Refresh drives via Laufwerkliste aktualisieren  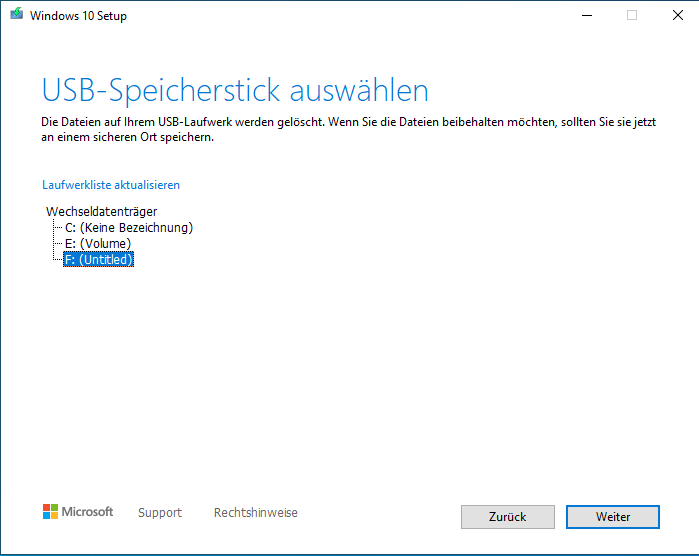click(x=111, y=185)
